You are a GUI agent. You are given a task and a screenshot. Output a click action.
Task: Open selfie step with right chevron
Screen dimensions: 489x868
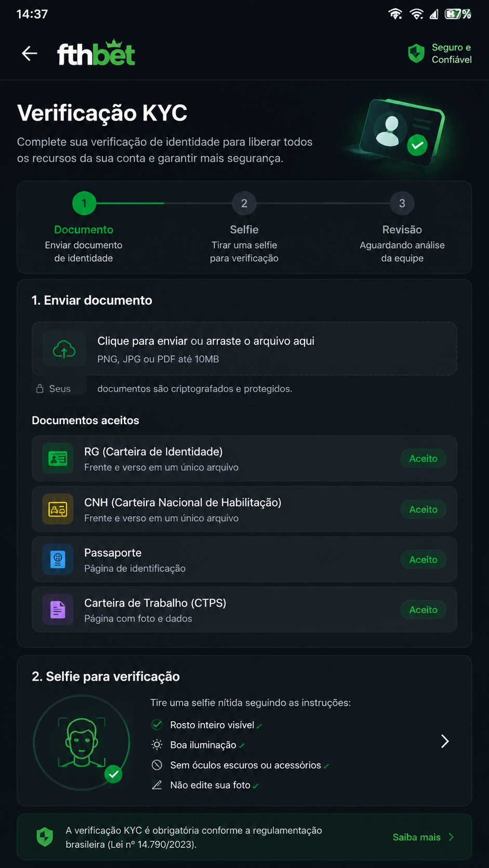click(x=445, y=741)
